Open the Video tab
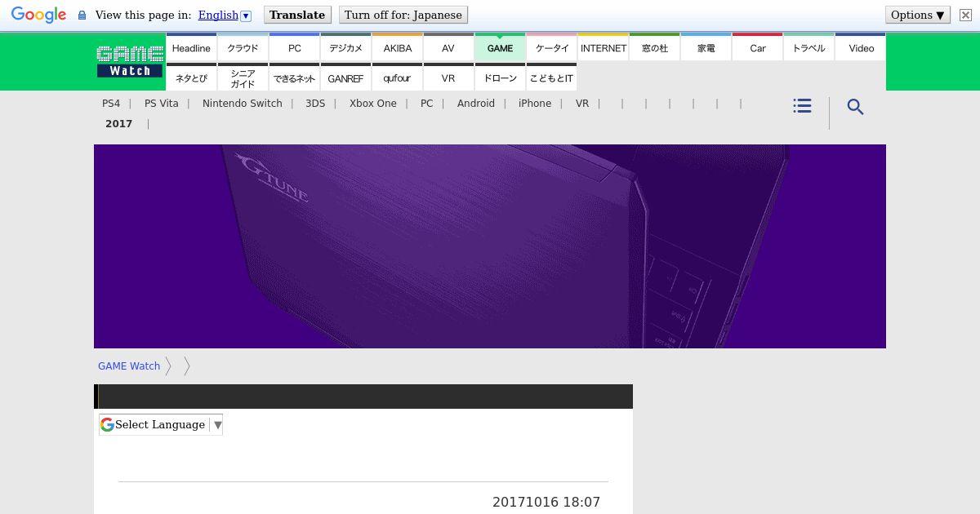This screenshot has width=980, height=514. tap(861, 47)
